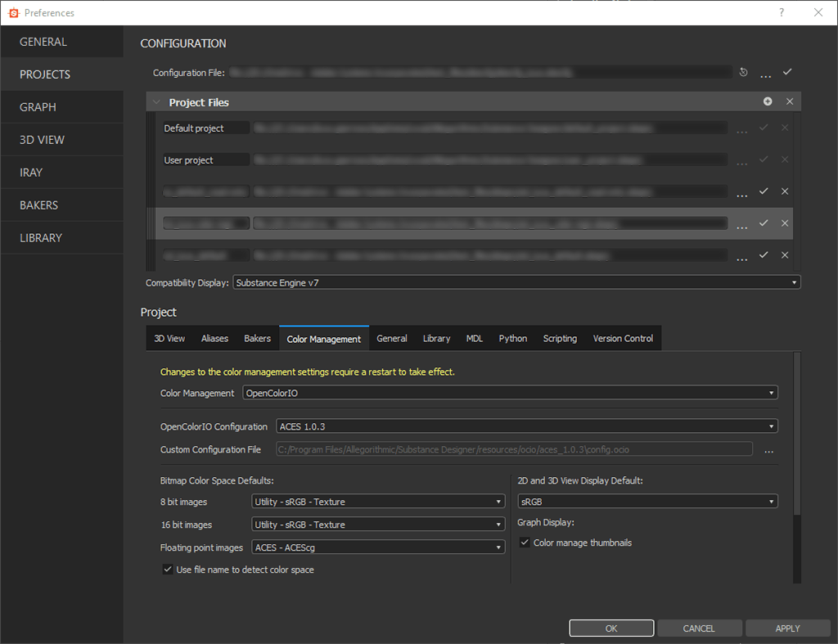This screenshot has height=644, width=838.
Task: Apply the current preference changes
Action: click(x=787, y=628)
